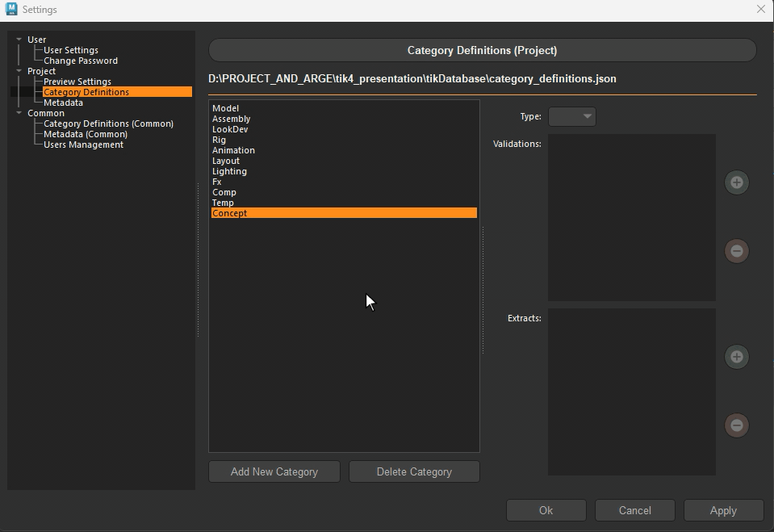Click inside the Validations list box
This screenshot has height=532, width=774.
click(x=632, y=217)
